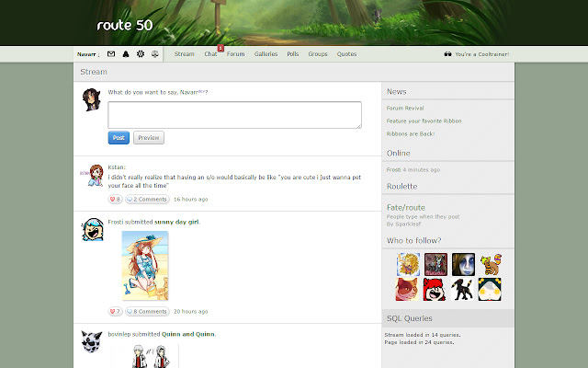Screen dimensions: 588x368
Task: Open Feature your favorite Ribbon news link
Action: [x=424, y=121]
